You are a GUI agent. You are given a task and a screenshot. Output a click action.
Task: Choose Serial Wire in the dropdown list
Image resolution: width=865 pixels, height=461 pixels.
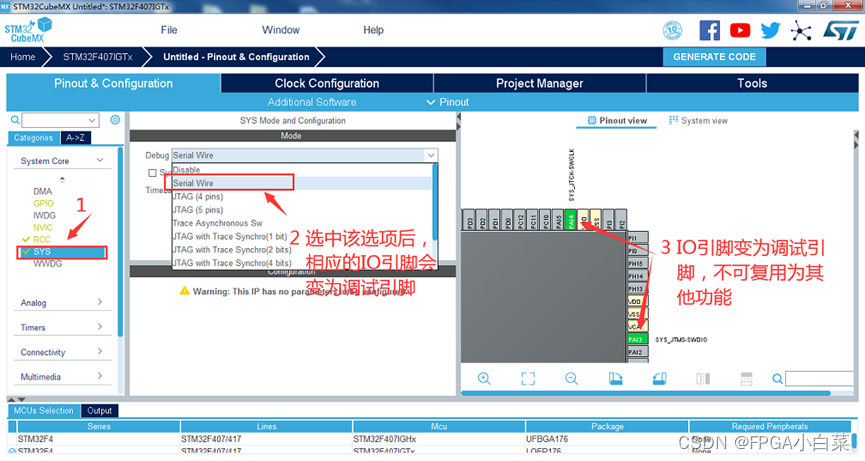[x=302, y=183]
